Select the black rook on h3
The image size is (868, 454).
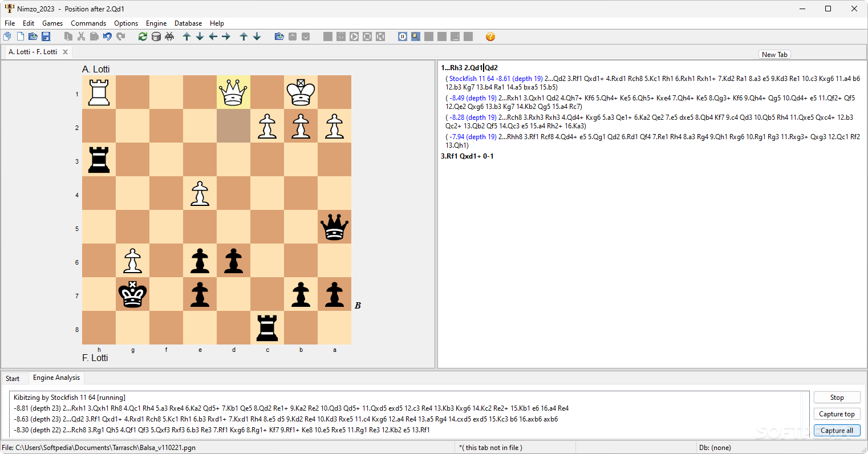[99, 159]
